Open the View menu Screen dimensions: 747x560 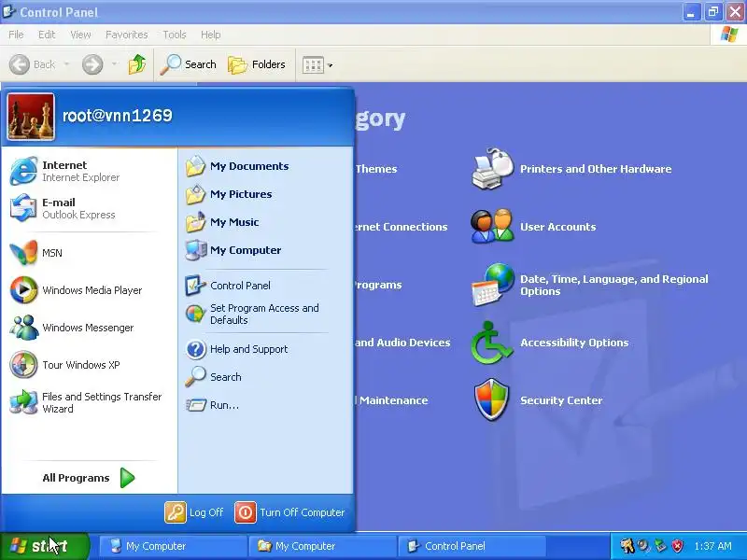pyautogui.click(x=80, y=35)
